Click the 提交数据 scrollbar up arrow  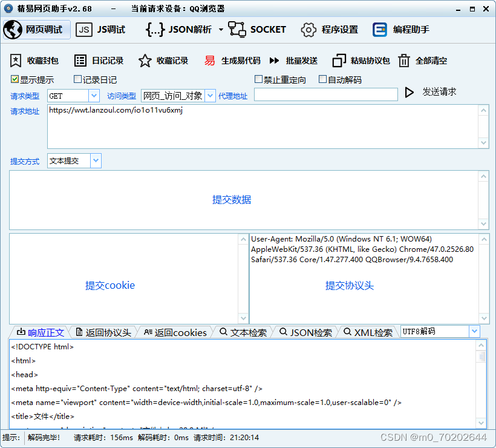pos(483,176)
